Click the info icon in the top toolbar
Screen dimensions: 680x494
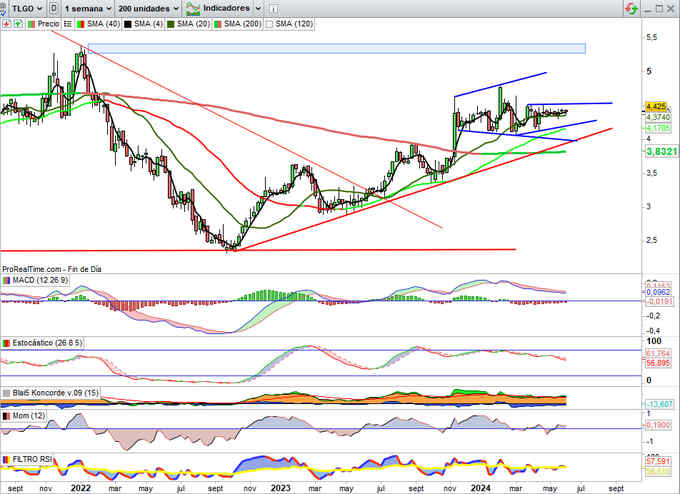click(274, 9)
